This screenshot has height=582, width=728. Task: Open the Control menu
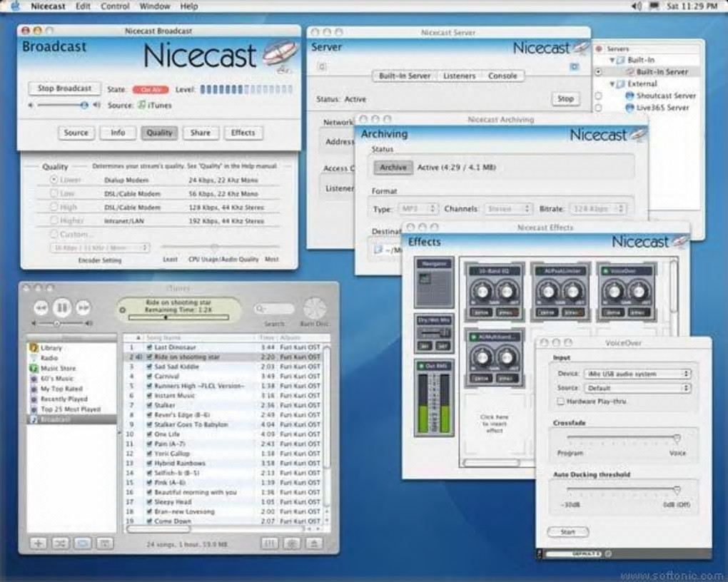point(115,6)
